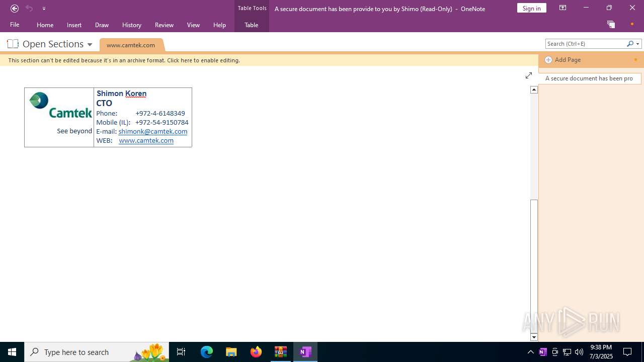The image size is (644, 362).
Task: Open the clock showing 9:38 PM
Action: tap(601, 352)
